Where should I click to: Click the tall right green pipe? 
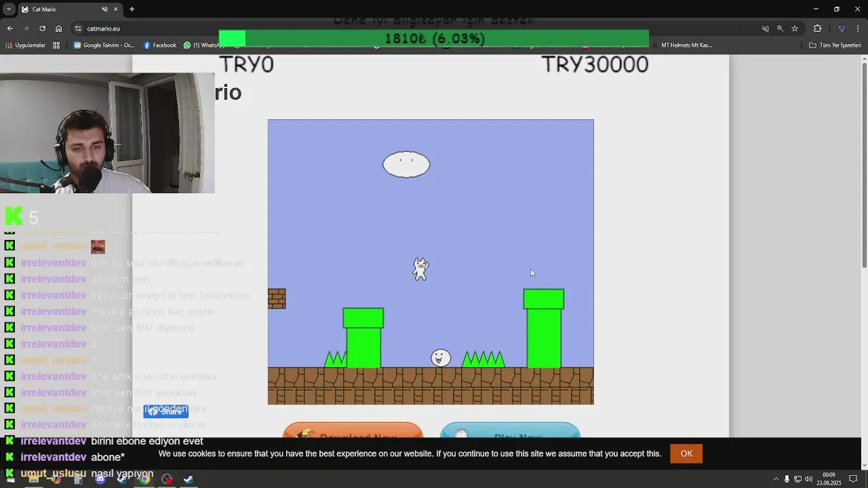(x=544, y=329)
